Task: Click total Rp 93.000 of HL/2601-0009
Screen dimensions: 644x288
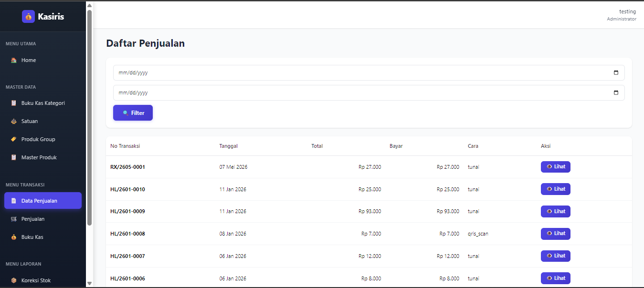Action: click(x=370, y=211)
